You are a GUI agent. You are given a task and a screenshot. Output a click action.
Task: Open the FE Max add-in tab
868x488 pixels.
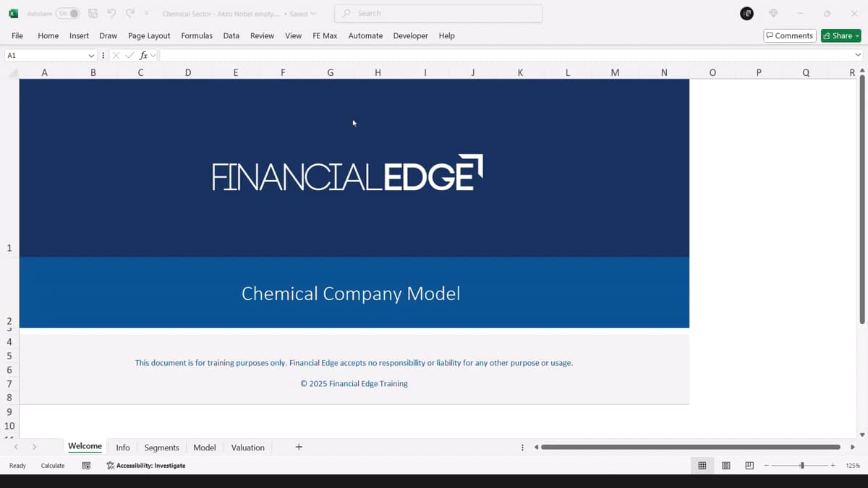click(325, 35)
